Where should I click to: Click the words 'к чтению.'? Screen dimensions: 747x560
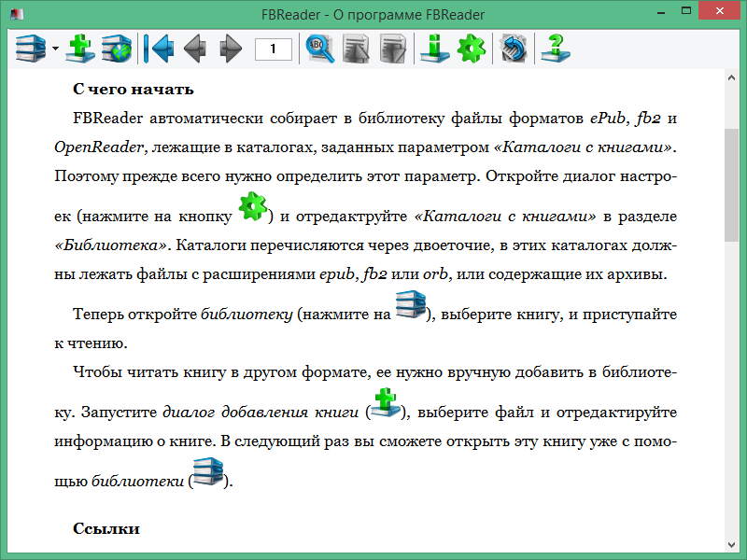[x=91, y=343]
